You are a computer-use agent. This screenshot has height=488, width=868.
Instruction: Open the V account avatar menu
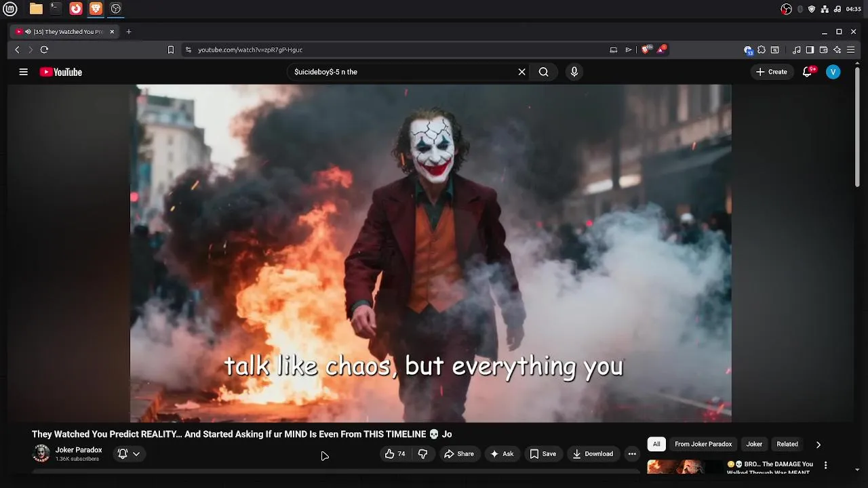point(833,72)
